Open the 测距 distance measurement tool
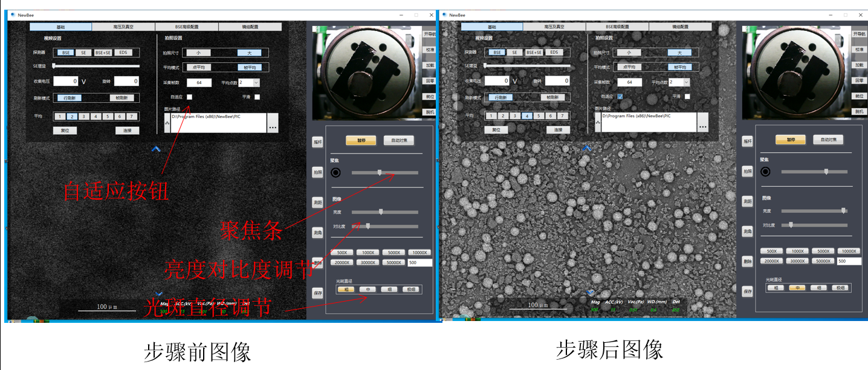The width and height of the screenshot is (868, 370). [317, 201]
